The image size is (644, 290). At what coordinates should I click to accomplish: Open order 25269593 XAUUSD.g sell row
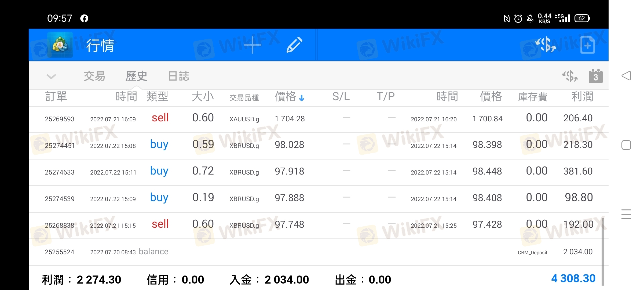point(319,119)
